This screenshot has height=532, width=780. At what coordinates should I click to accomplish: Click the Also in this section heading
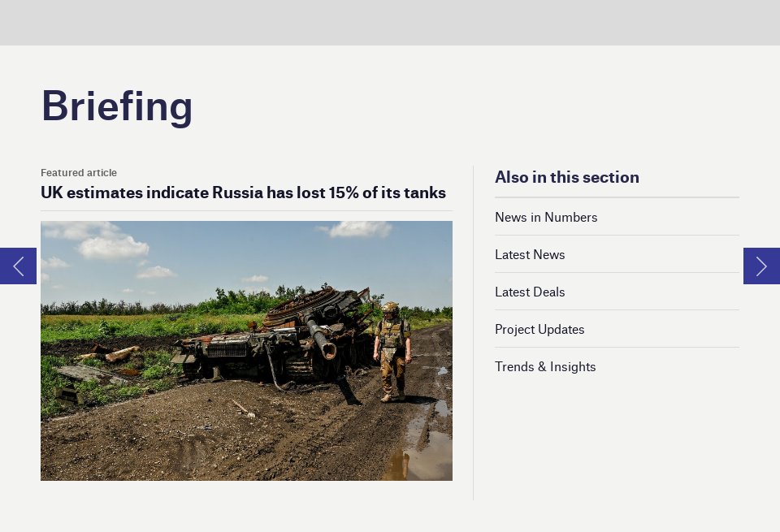567,177
